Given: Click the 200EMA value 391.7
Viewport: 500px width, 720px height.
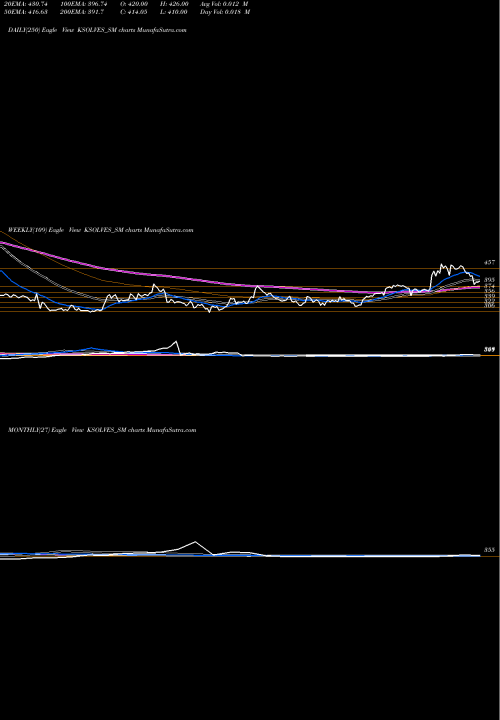Looking at the screenshot, I should tap(82, 12).
